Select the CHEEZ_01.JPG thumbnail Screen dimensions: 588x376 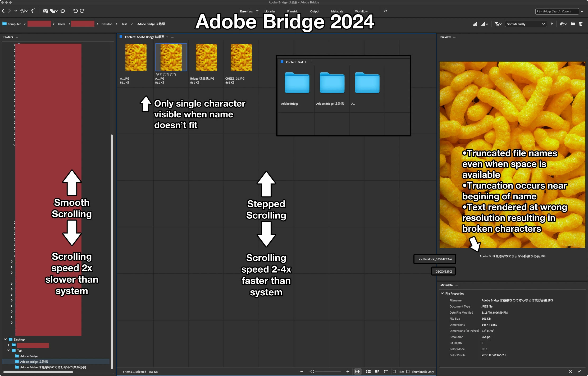point(241,57)
